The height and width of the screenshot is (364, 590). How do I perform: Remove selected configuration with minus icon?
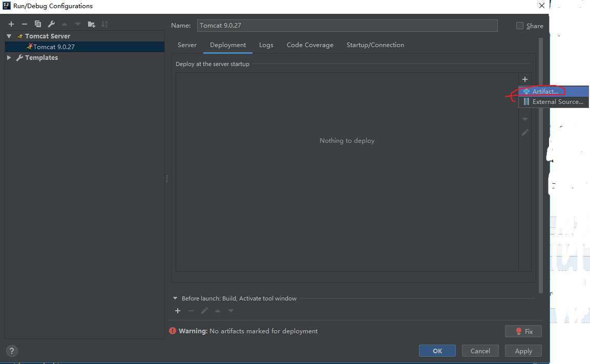pos(25,24)
